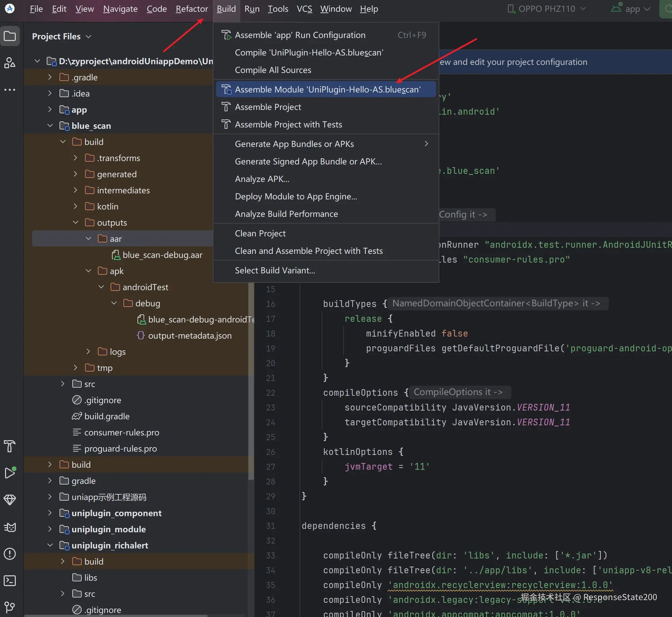Click the project tree vertical scrollbar
672x617 pixels.
pyautogui.click(x=251, y=380)
